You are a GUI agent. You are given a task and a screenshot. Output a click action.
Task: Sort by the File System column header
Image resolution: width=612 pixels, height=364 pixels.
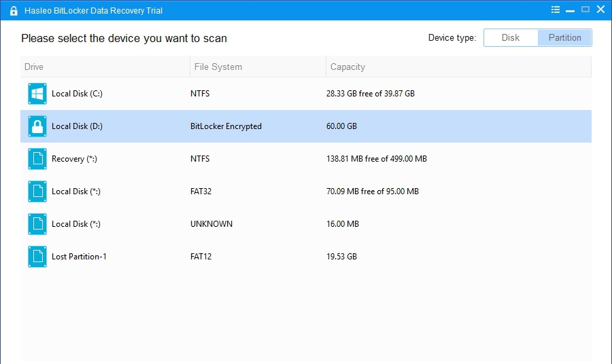click(x=258, y=67)
